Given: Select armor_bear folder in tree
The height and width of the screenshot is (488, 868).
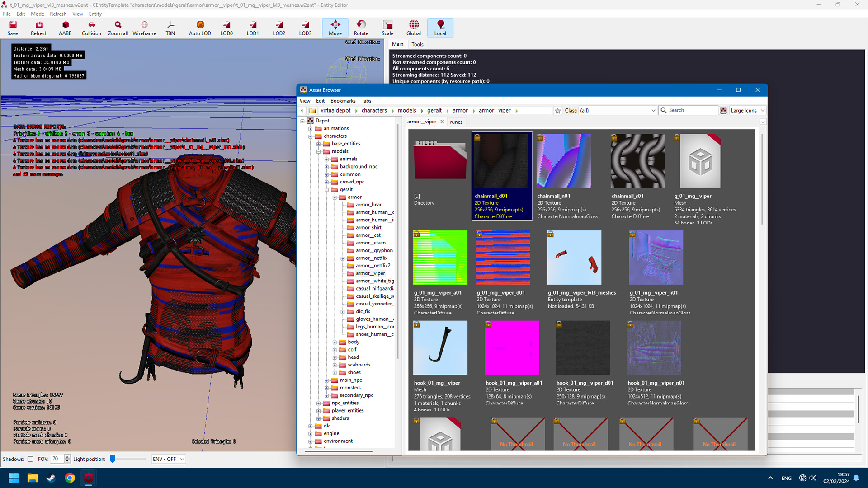Looking at the screenshot, I should [x=368, y=205].
